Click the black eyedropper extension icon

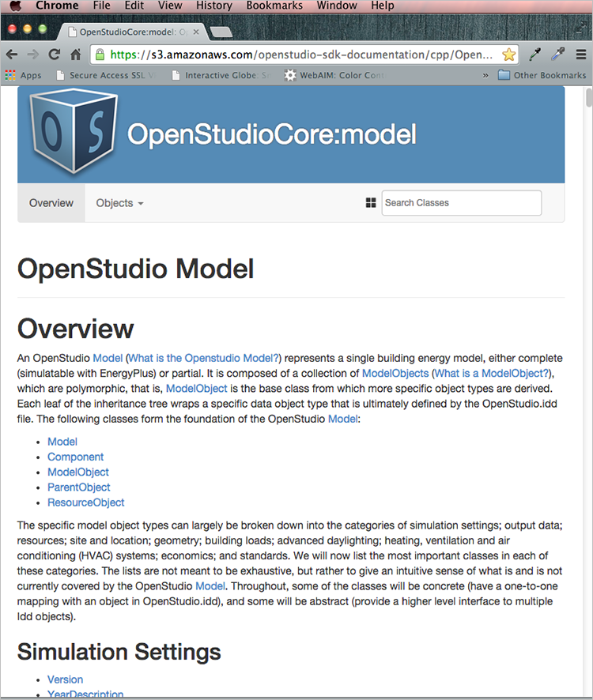click(x=535, y=55)
